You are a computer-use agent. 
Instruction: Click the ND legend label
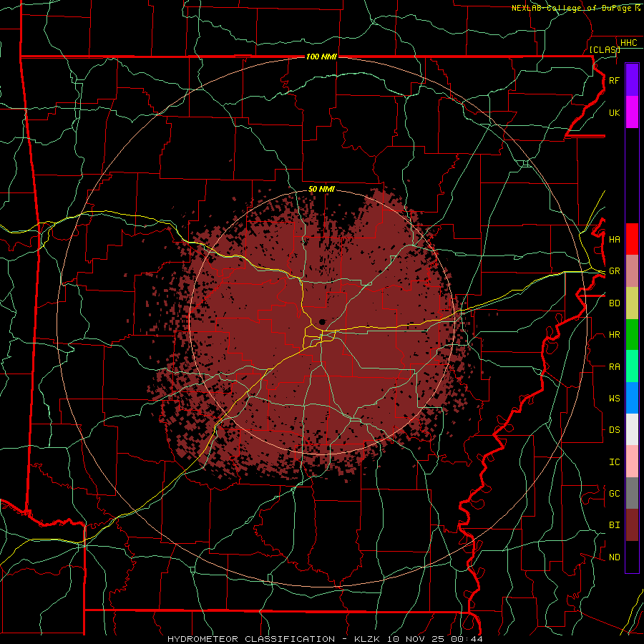coord(614,557)
